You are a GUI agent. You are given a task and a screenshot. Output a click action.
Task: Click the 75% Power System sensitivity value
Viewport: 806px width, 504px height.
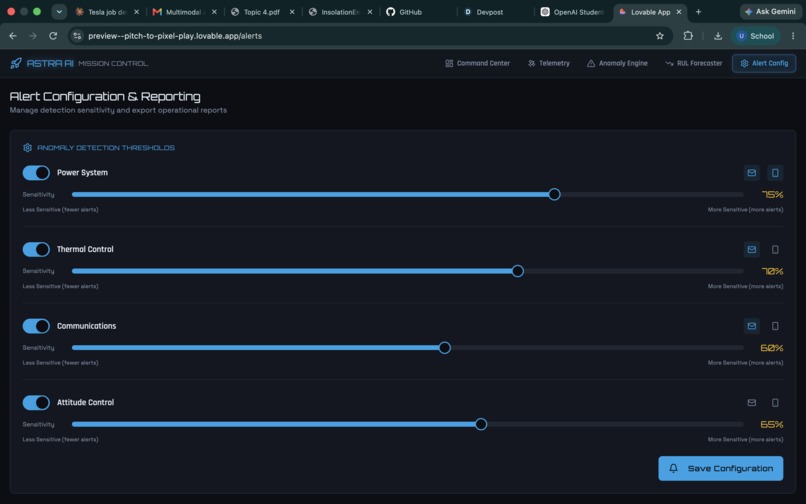pos(772,194)
